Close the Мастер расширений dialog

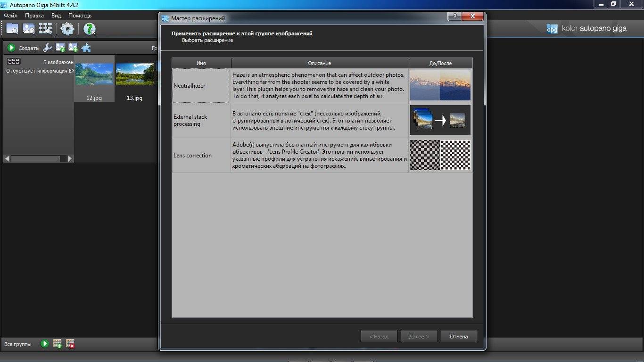coord(473,16)
